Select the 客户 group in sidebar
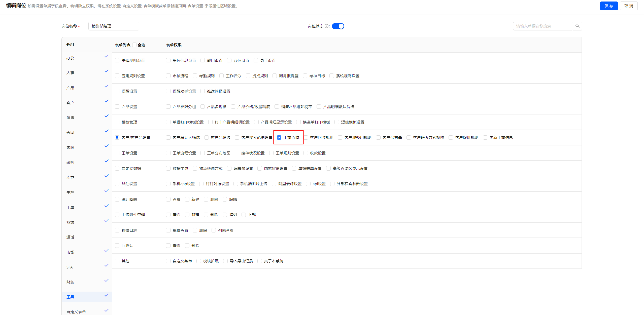Image resolution: width=644 pixels, height=315 pixels. (70, 103)
